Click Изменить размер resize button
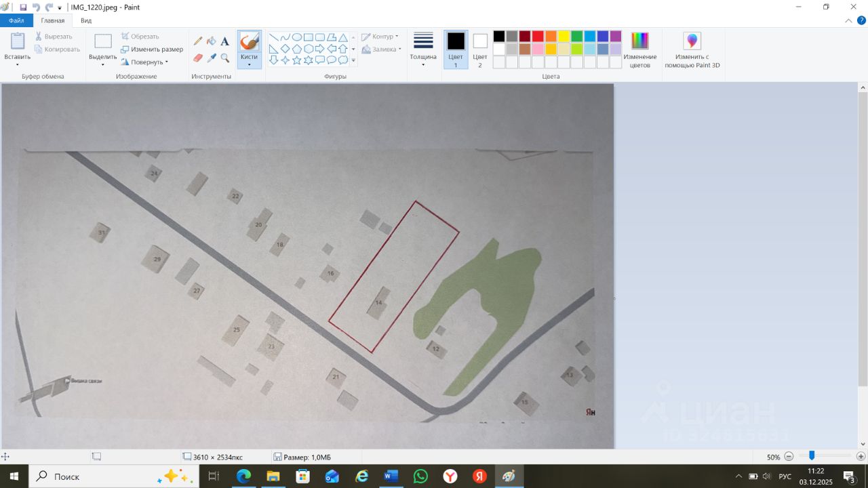The image size is (868, 488). [152, 49]
